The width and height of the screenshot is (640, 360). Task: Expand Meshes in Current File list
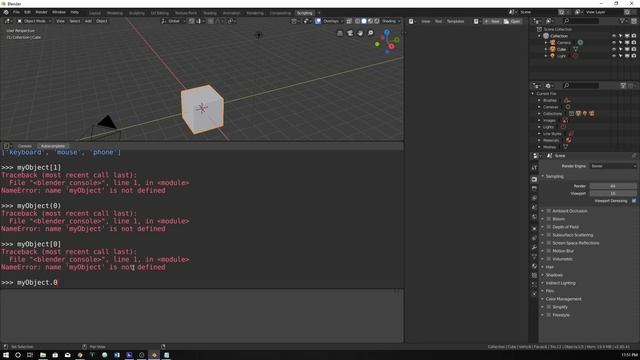[539, 147]
